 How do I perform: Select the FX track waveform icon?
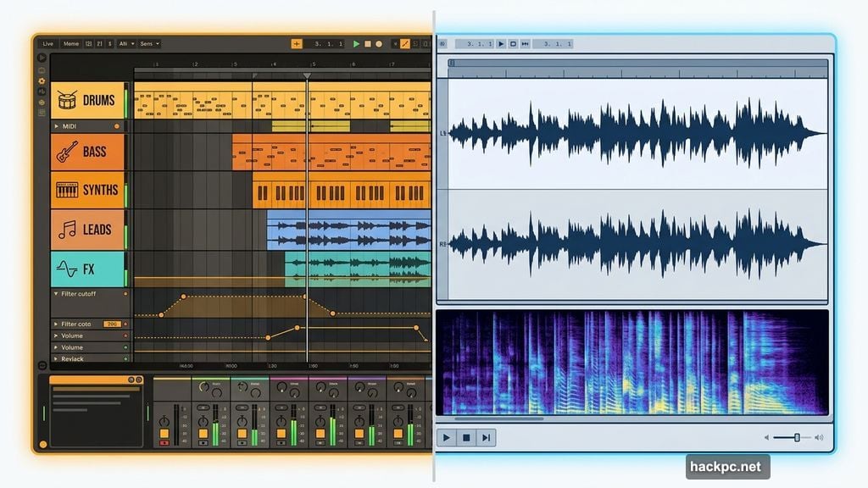pos(68,268)
